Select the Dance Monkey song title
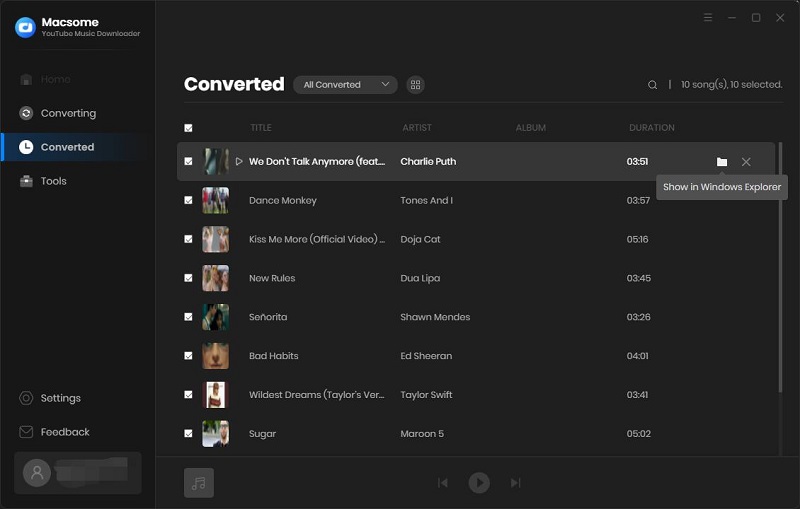The height and width of the screenshot is (509, 800). pyautogui.click(x=283, y=200)
